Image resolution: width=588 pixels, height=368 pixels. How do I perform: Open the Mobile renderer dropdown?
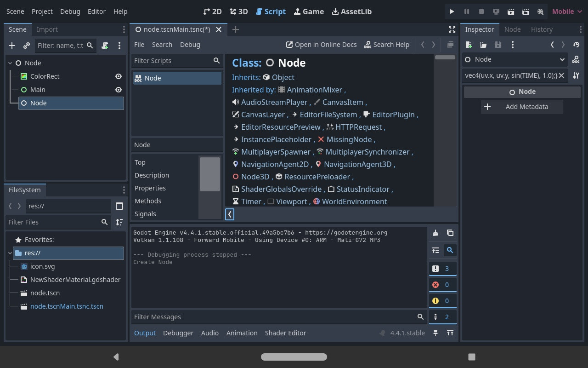(567, 11)
